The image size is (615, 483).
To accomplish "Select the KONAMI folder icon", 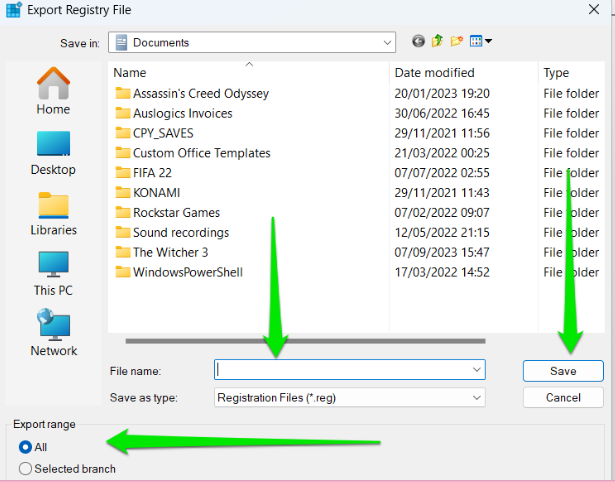I will pos(123,193).
